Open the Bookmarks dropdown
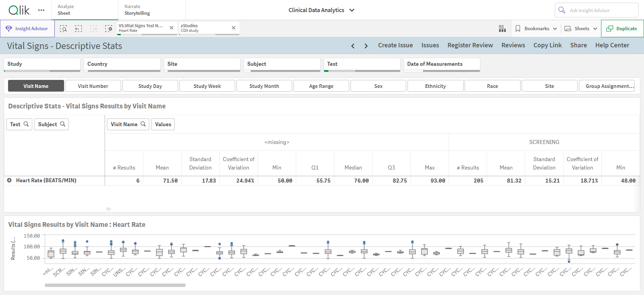 point(536,29)
